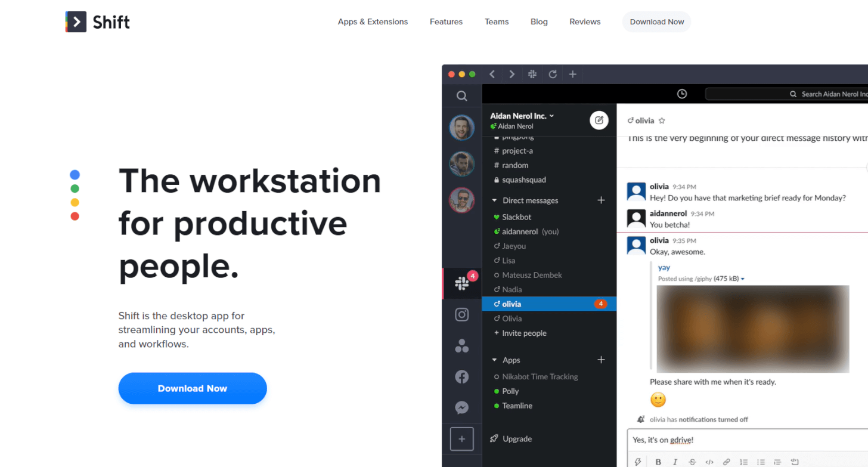Open the Slackbot direct message
The width and height of the screenshot is (868, 467).
(513, 217)
